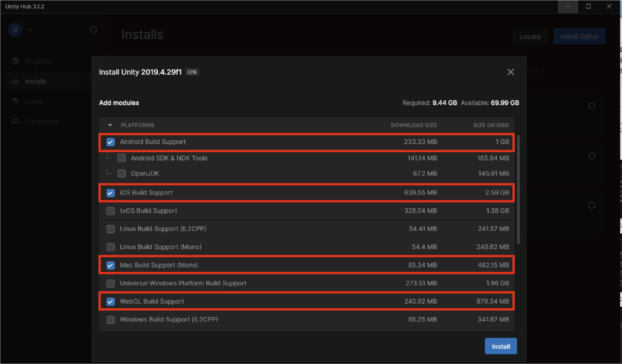Go to the Community sidebar tab
Screen dimensions: 622x364
coord(42,121)
